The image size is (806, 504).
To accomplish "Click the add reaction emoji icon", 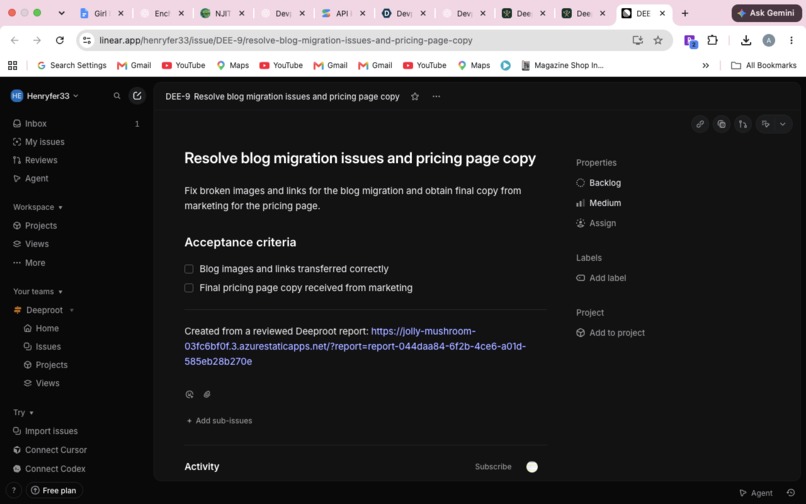I will 189,394.
